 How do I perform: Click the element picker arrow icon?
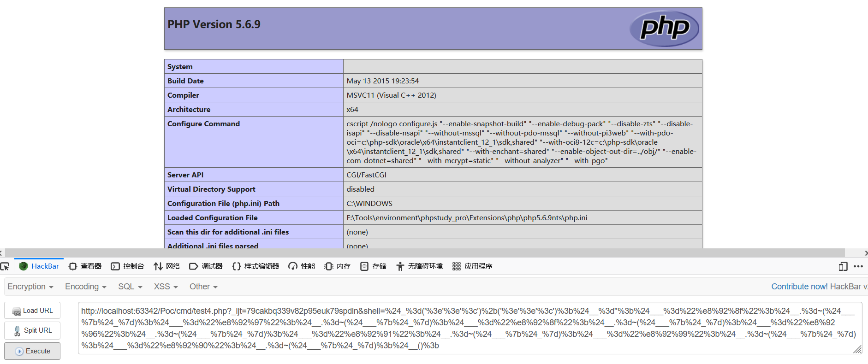[5, 266]
